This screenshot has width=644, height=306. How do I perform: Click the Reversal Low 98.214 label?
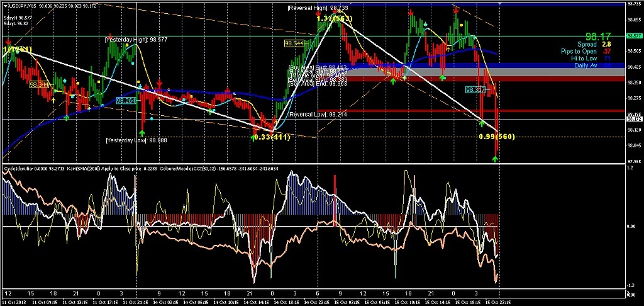pyautogui.click(x=318, y=115)
